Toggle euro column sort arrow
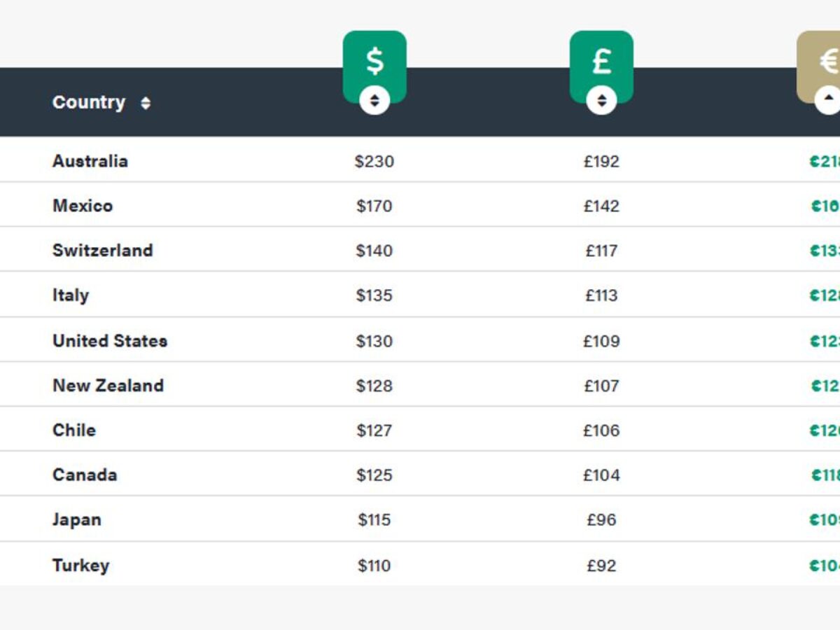The image size is (840, 630). pos(828,100)
